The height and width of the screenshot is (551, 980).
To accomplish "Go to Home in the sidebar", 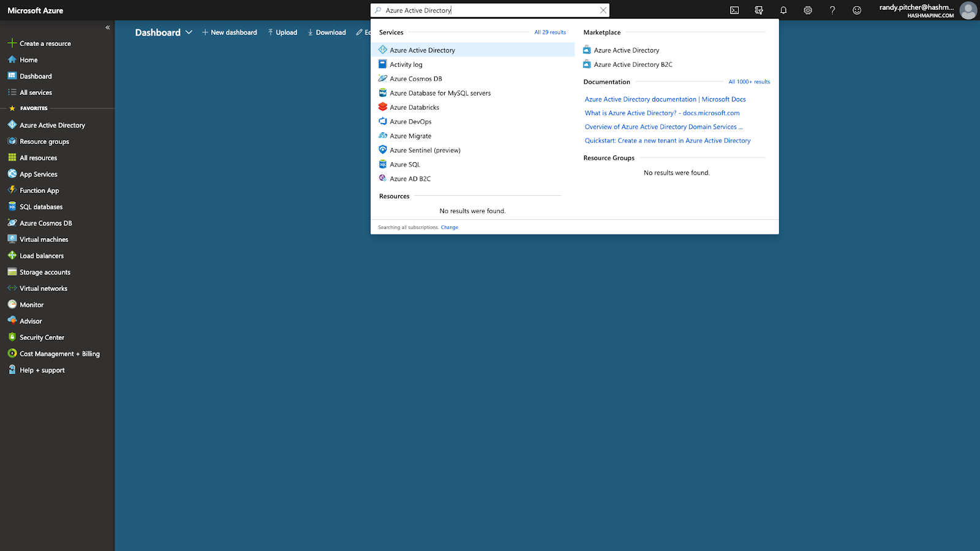I will 29,60.
